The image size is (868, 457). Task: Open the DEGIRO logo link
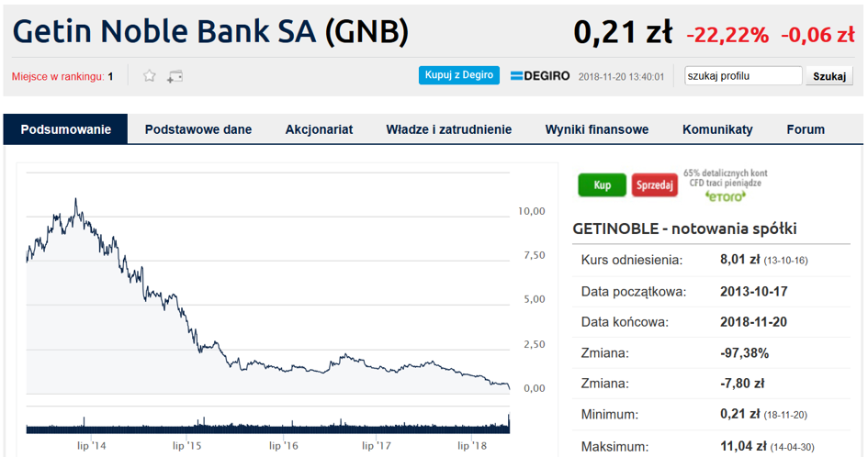click(540, 76)
